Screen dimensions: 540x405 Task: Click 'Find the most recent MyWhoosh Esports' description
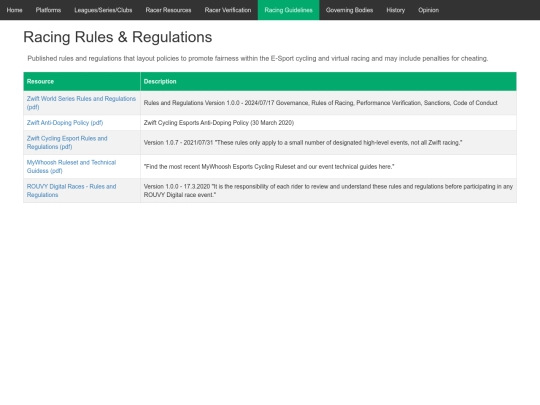[269, 167]
